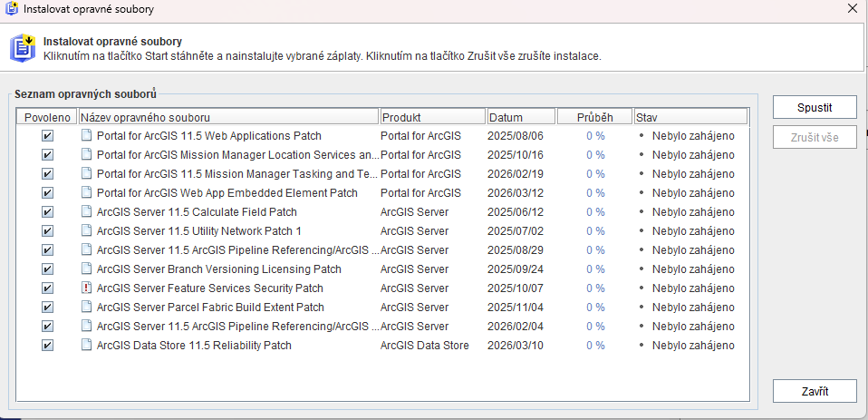Click 0 % progress for Web Applications Patch
This screenshot has height=420, width=868.
(595, 136)
